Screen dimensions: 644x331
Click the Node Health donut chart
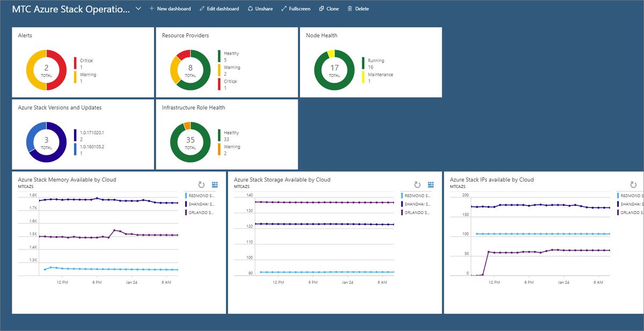coord(334,70)
